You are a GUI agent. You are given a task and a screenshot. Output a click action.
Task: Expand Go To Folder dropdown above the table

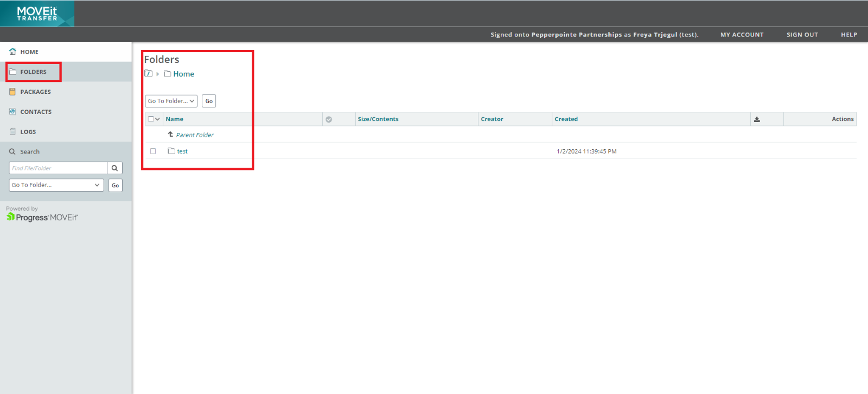171,101
